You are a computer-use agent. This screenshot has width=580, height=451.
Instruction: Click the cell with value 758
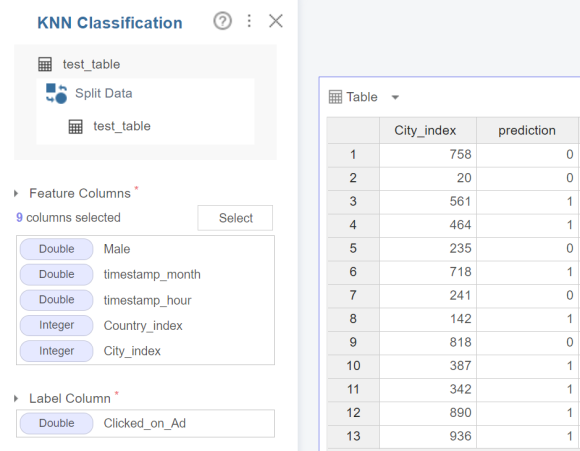pyautogui.click(x=428, y=155)
